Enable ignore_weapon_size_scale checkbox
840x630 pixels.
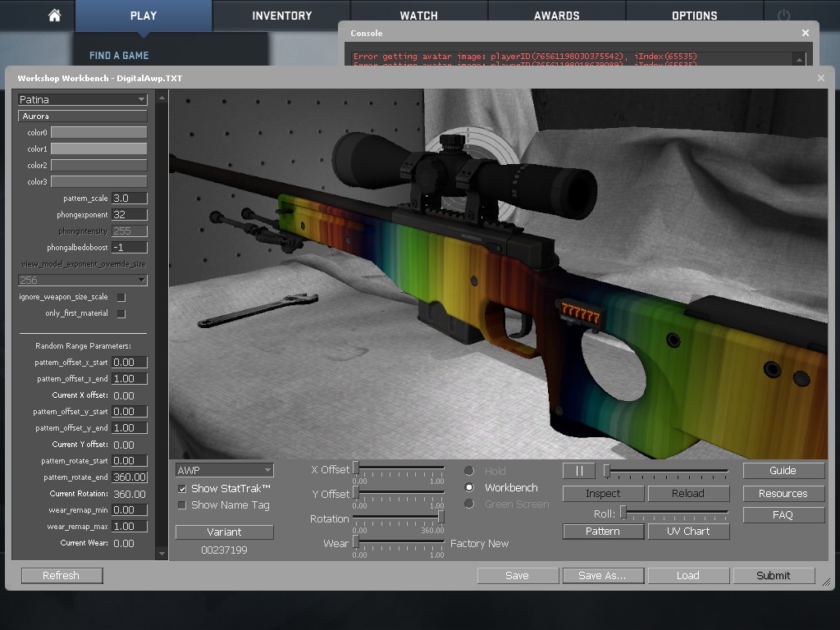tap(121, 297)
